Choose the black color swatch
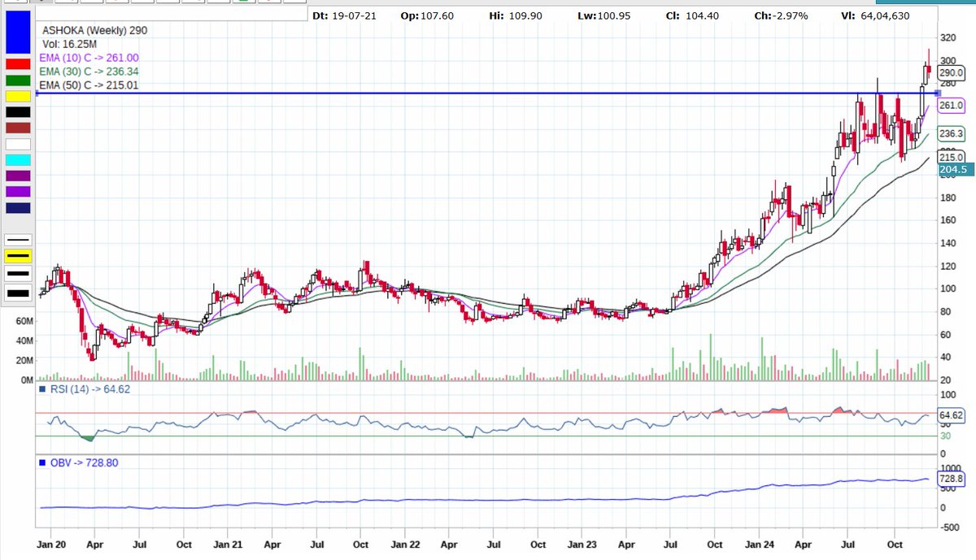Viewport: 976px width, 560px height. 18,112
